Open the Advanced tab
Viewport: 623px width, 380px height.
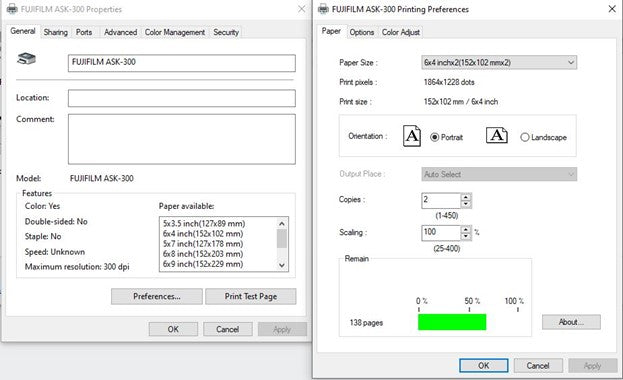pyautogui.click(x=120, y=32)
